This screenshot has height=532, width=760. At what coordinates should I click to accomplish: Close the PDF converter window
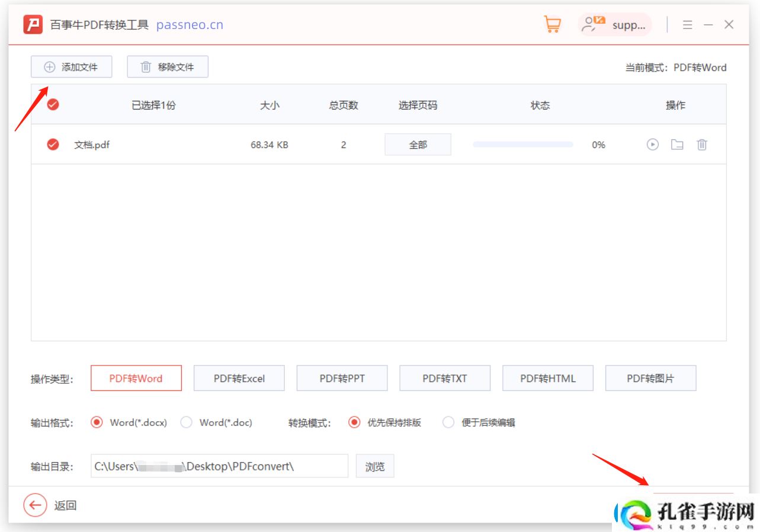tap(729, 25)
